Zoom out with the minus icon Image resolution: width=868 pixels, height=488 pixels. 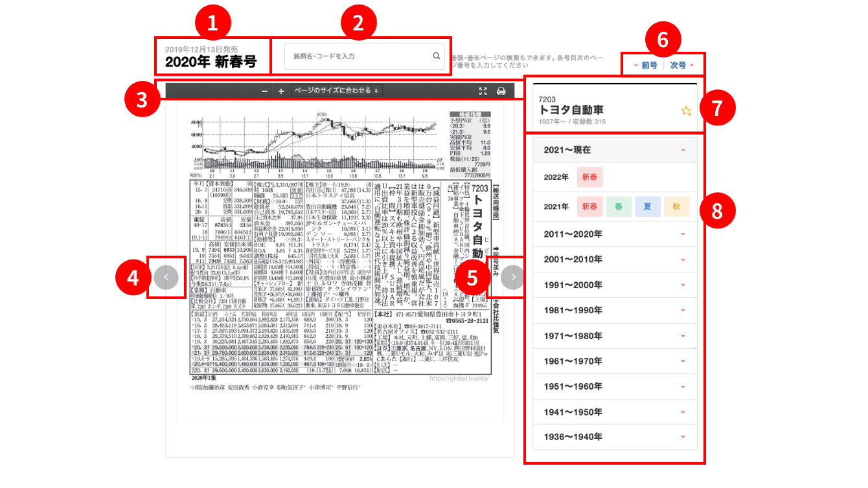click(264, 91)
